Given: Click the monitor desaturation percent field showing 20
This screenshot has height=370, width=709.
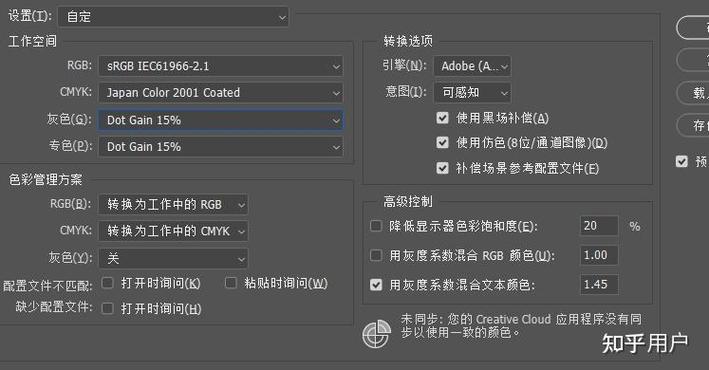Looking at the screenshot, I should [x=599, y=226].
